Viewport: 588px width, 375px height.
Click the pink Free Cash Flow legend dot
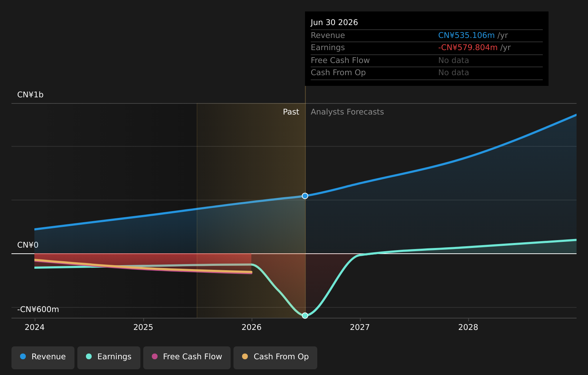coord(155,356)
